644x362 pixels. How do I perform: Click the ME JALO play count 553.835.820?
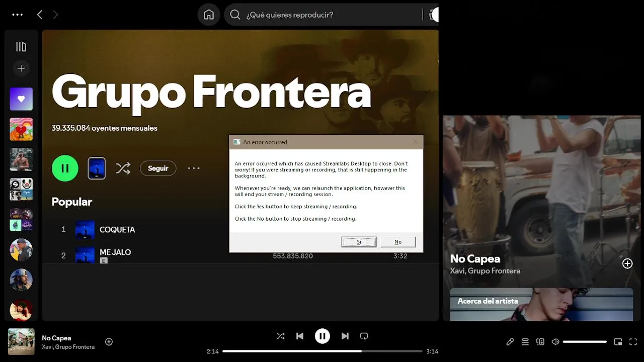(293, 256)
